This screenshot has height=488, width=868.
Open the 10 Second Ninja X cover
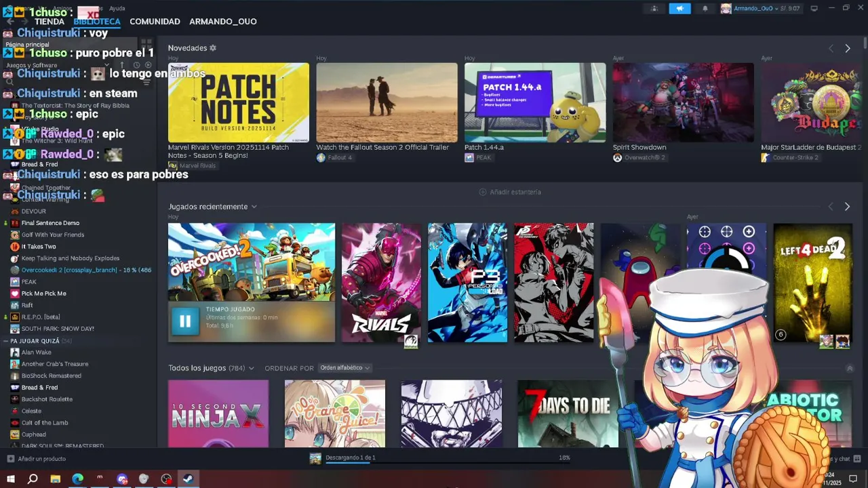[218, 413]
